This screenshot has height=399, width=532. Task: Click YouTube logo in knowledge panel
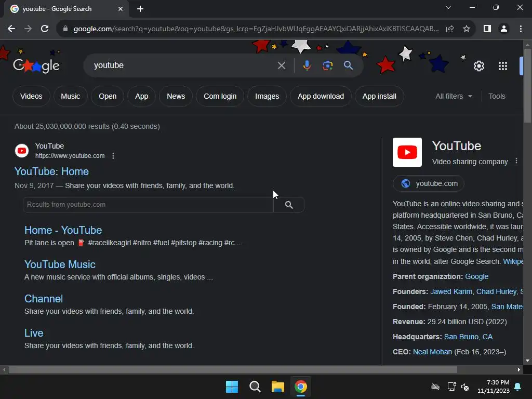tap(407, 152)
